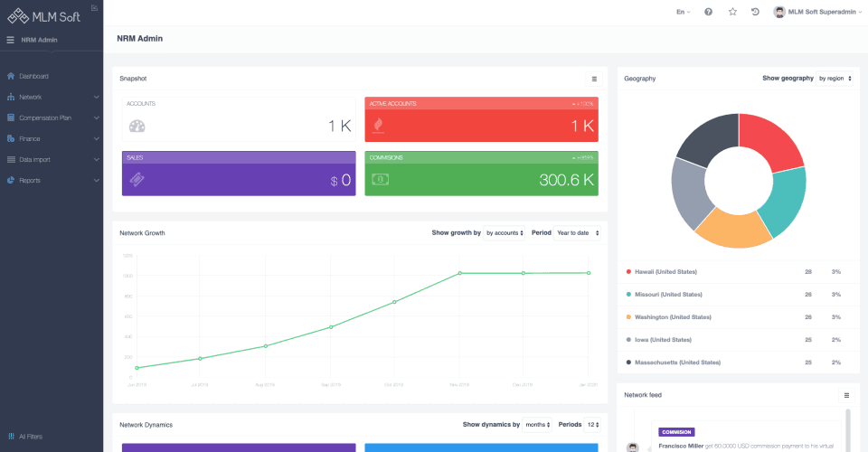Viewport: 868px width, 452px height.
Task: Open the En language selector
Action: click(684, 12)
